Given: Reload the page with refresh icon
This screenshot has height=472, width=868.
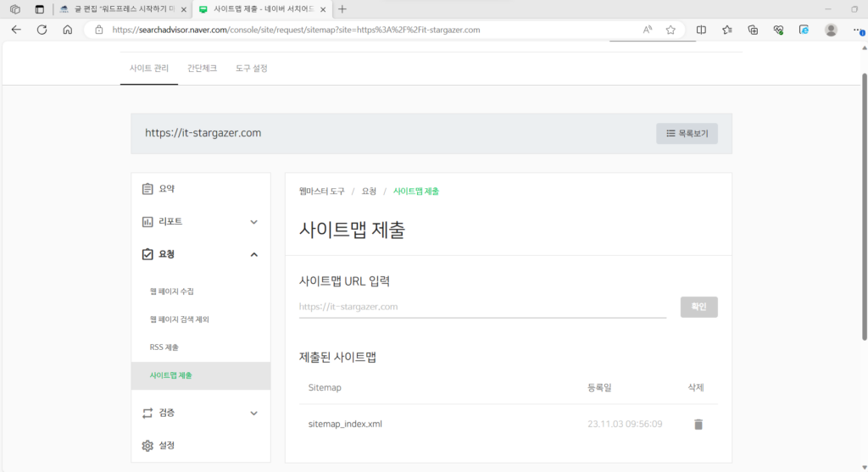Looking at the screenshot, I should click(42, 30).
